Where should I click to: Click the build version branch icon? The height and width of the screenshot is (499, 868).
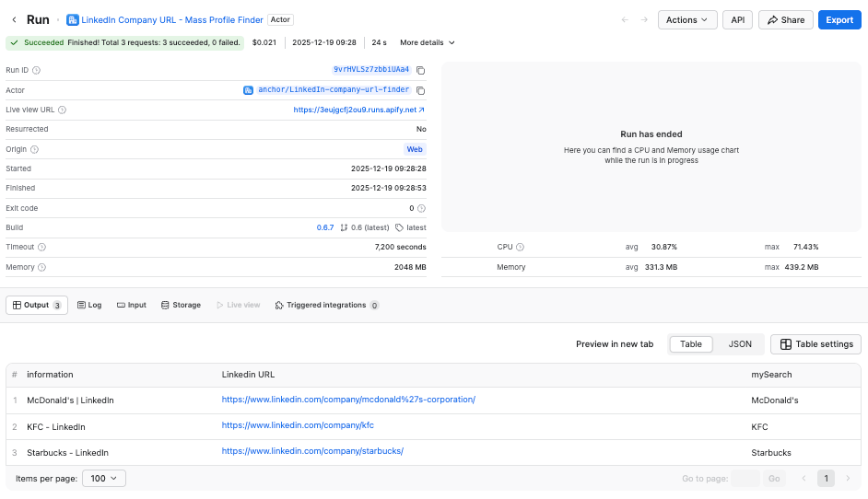point(344,228)
